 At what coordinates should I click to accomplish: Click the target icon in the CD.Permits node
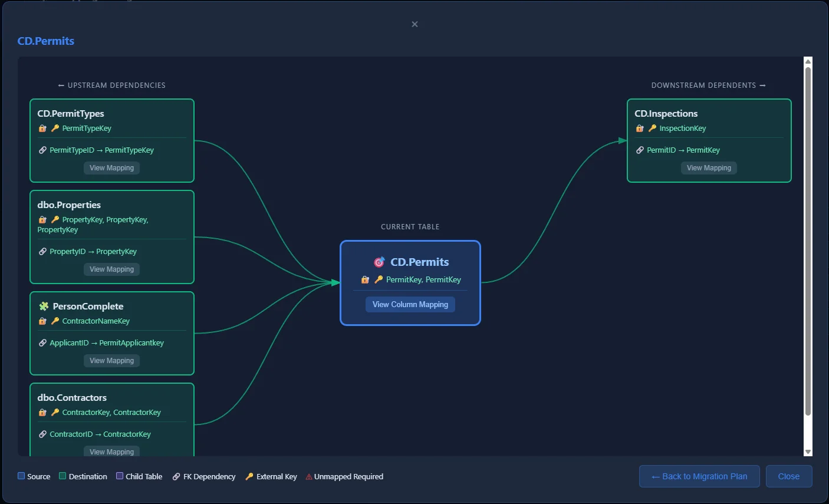pyautogui.click(x=379, y=261)
